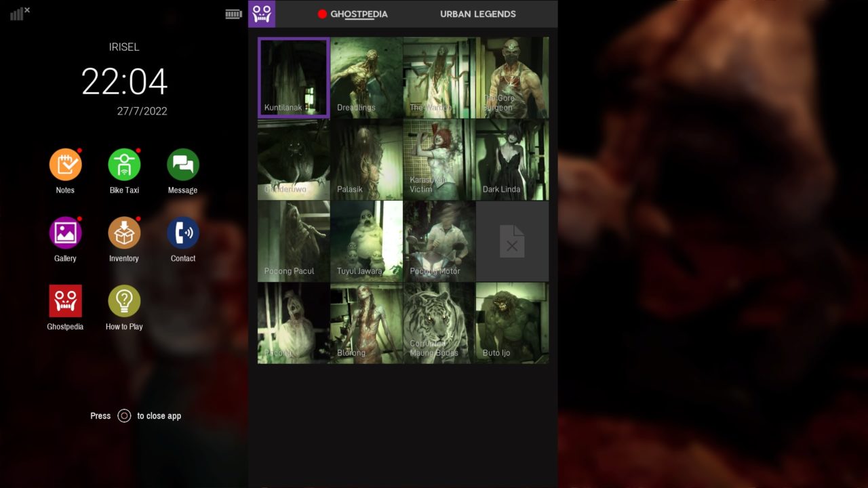The height and width of the screenshot is (488, 868).
Task: Open the Notes app icon
Action: tap(65, 165)
